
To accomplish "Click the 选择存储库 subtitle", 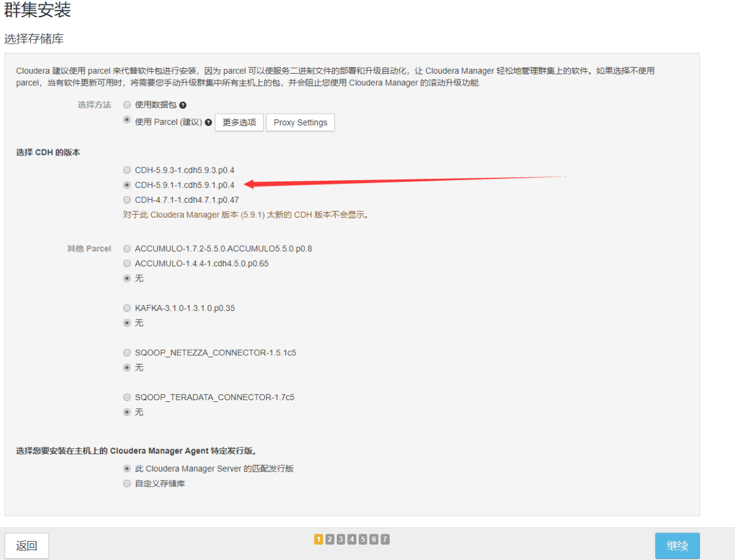I will pyautogui.click(x=34, y=39).
